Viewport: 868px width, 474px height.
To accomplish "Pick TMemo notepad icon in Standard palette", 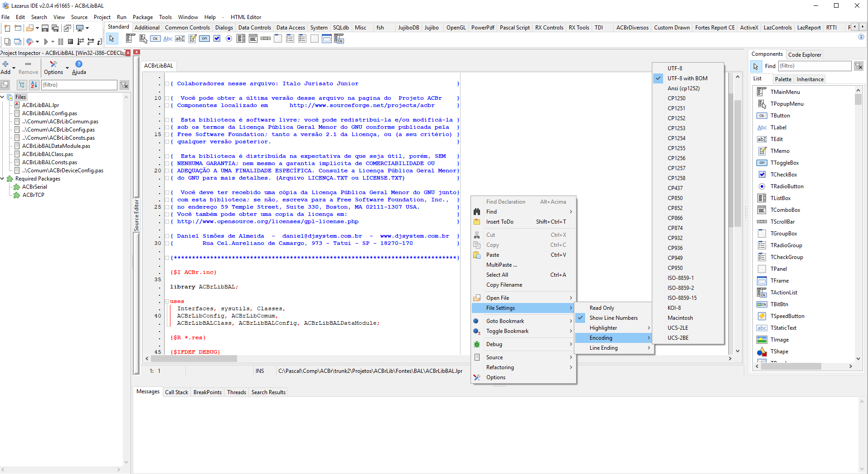I will pos(193,39).
